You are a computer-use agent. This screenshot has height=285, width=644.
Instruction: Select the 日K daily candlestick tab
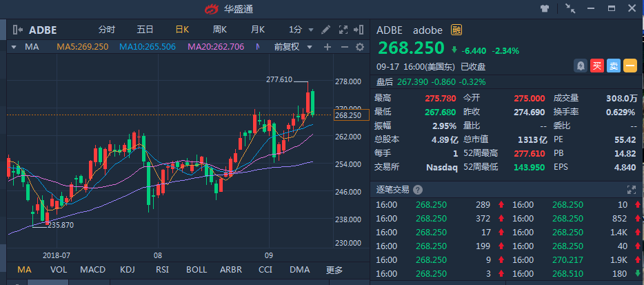click(182, 30)
